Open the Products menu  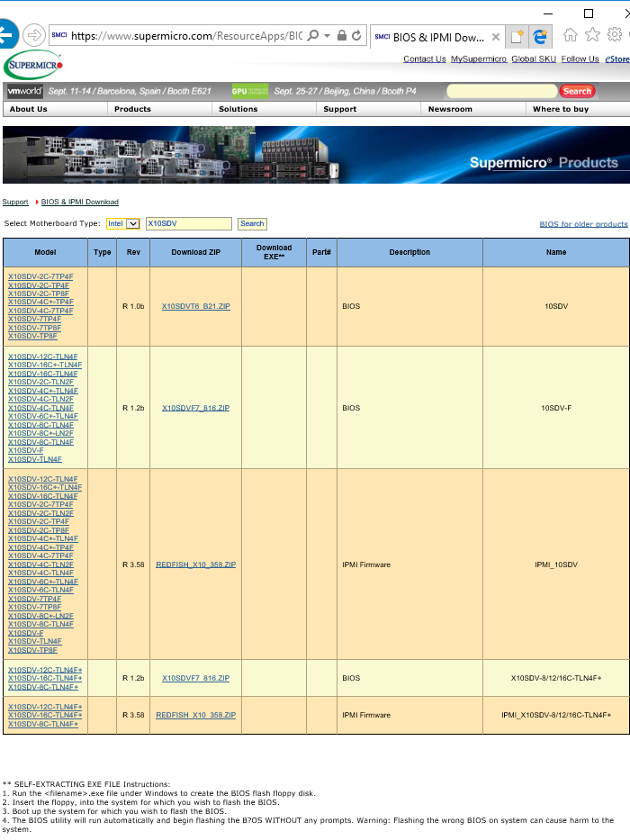click(x=132, y=109)
